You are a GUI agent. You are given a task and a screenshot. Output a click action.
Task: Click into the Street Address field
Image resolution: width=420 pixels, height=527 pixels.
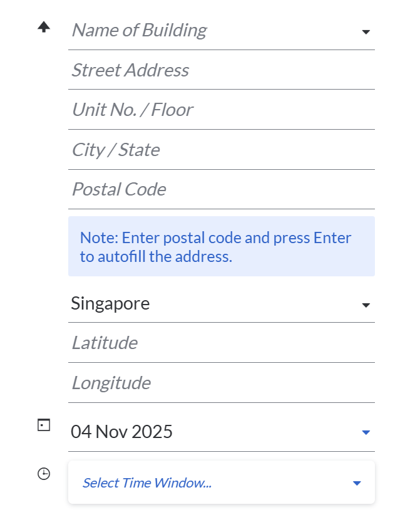tap(219, 70)
